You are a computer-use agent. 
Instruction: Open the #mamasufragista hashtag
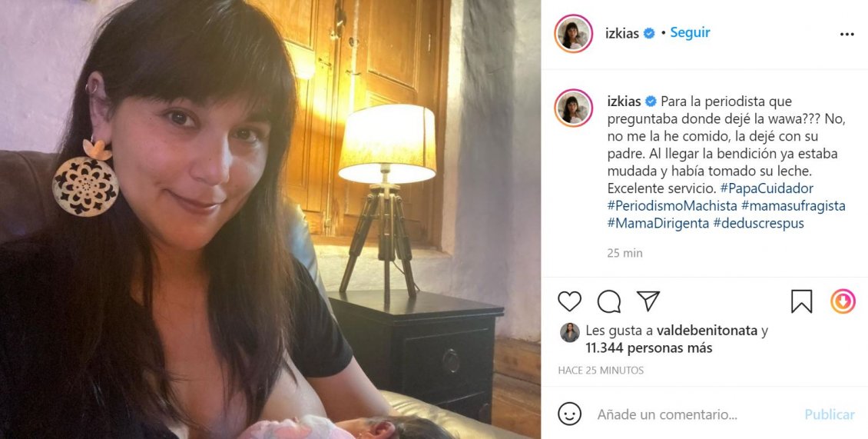tap(793, 206)
